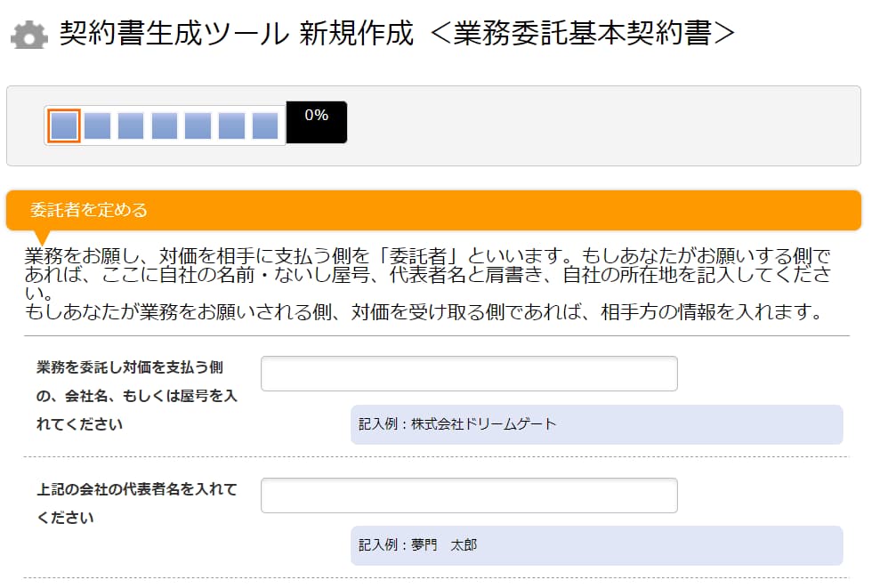Click the 記入例：株式会社ドリームゲート example box
Viewport: 888px width, 588px height.
pyautogui.click(x=596, y=424)
